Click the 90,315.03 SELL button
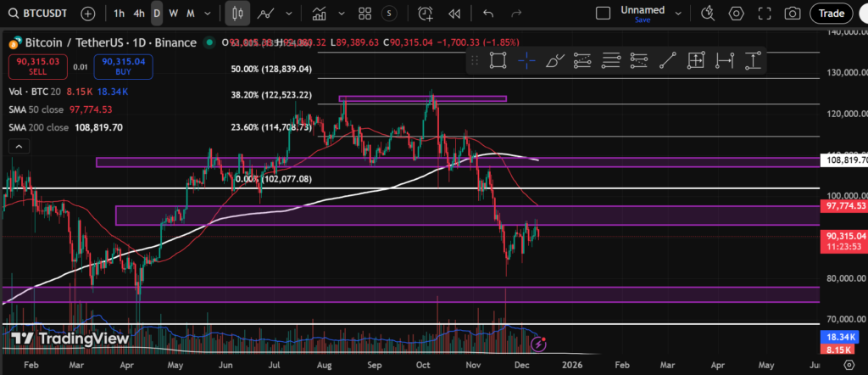The height and width of the screenshot is (375, 868). [38, 66]
